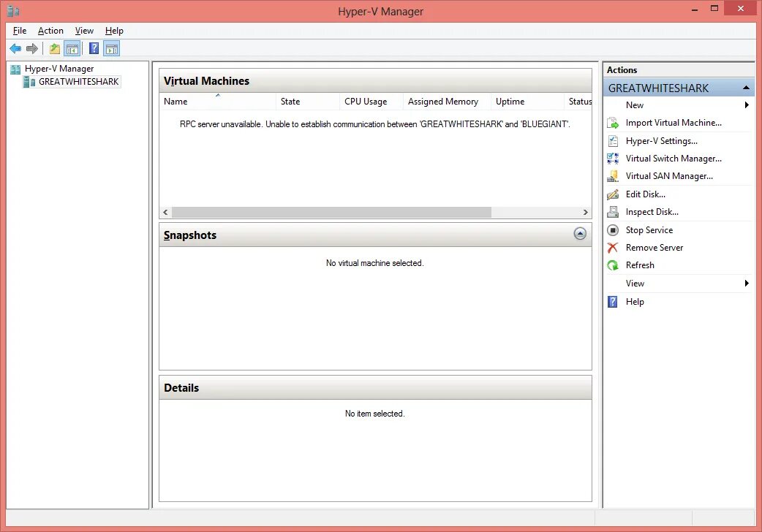Click the Help question mark icon in Actions
The width and height of the screenshot is (762, 532).
pyautogui.click(x=613, y=302)
